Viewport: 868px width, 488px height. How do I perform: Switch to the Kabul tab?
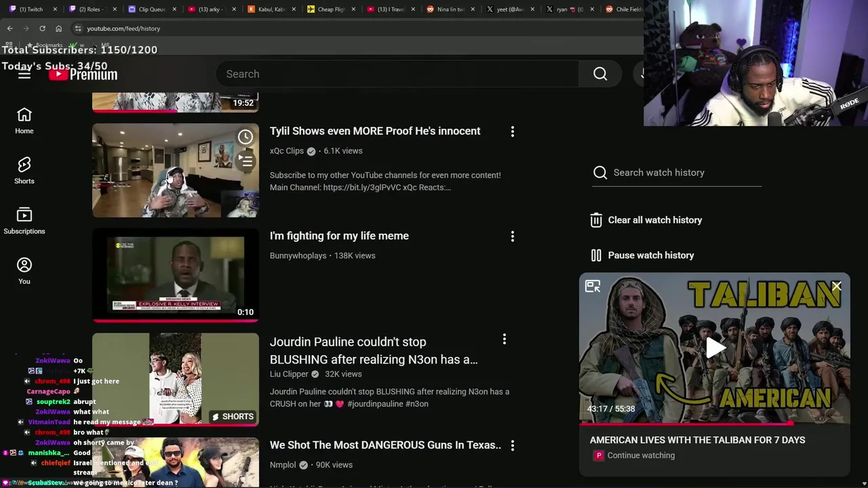[x=271, y=9]
